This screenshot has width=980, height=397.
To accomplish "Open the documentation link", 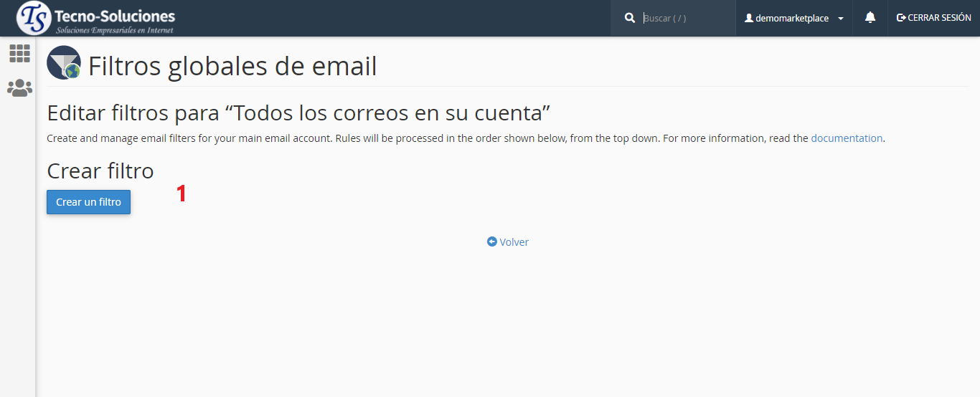I will [x=847, y=138].
